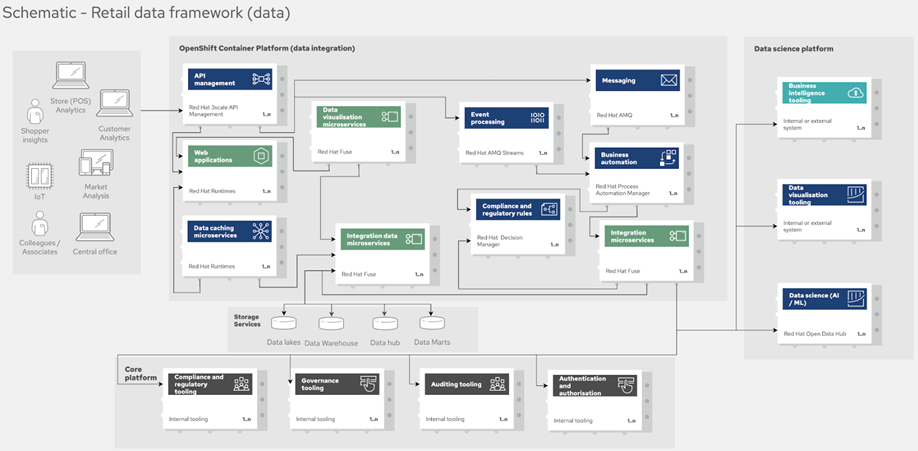The image size is (918, 451).
Task: Click Compliance and regulatory tooling people icon
Action: [x=241, y=384]
